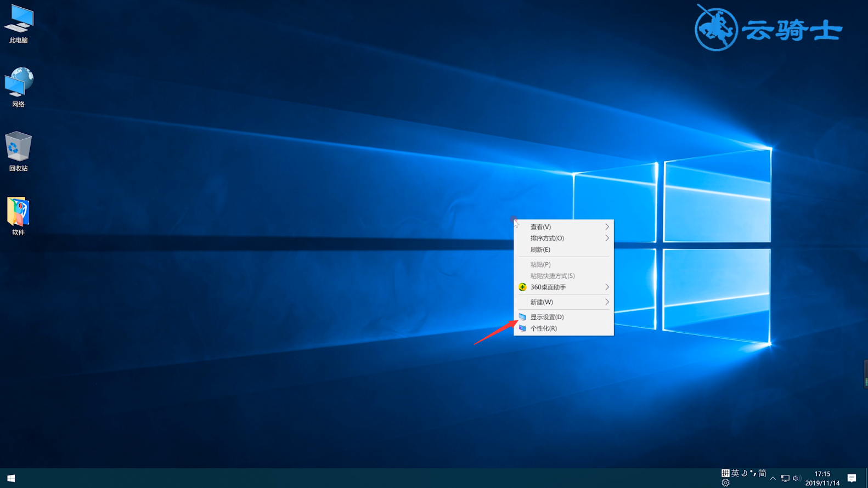Open 360桌面助手 submenu entry

click(563, 287)
